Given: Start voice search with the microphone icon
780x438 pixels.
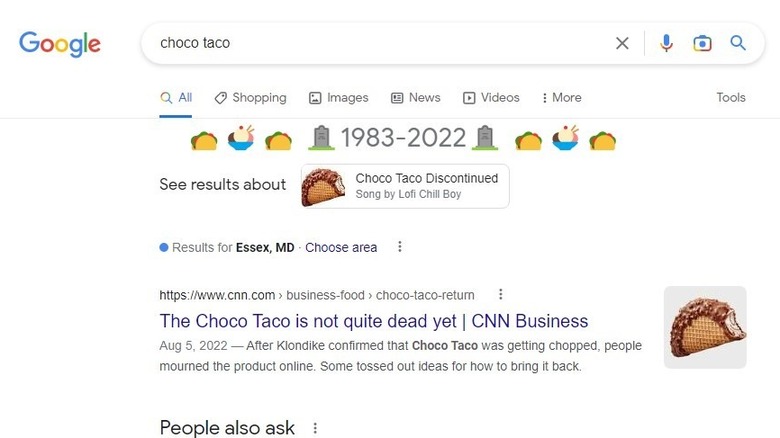Looking at the screenshot, I should pyautogui.click(x=666, y=43).
